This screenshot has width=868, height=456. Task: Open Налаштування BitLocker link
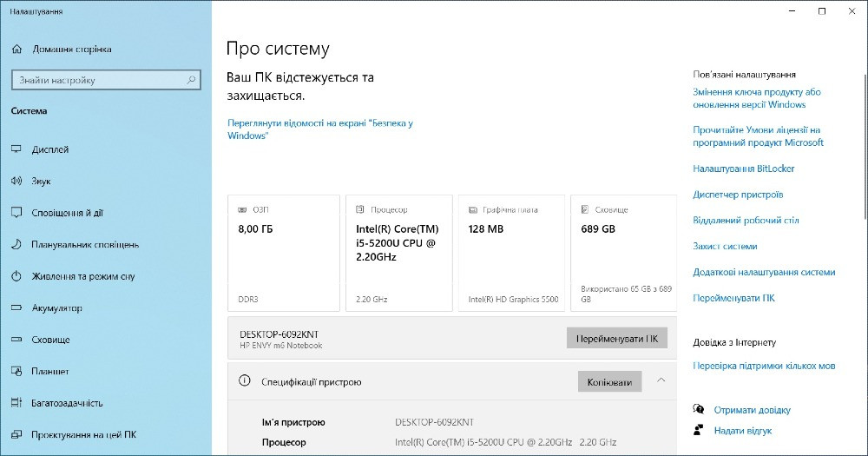744,169
